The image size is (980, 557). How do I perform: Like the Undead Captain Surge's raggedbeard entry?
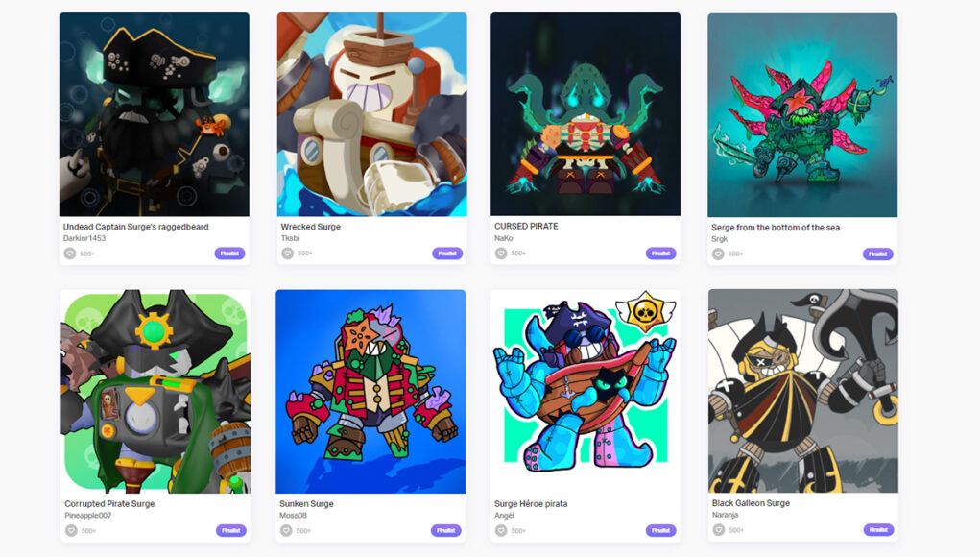pyautogui.click(x=70, y=254)
